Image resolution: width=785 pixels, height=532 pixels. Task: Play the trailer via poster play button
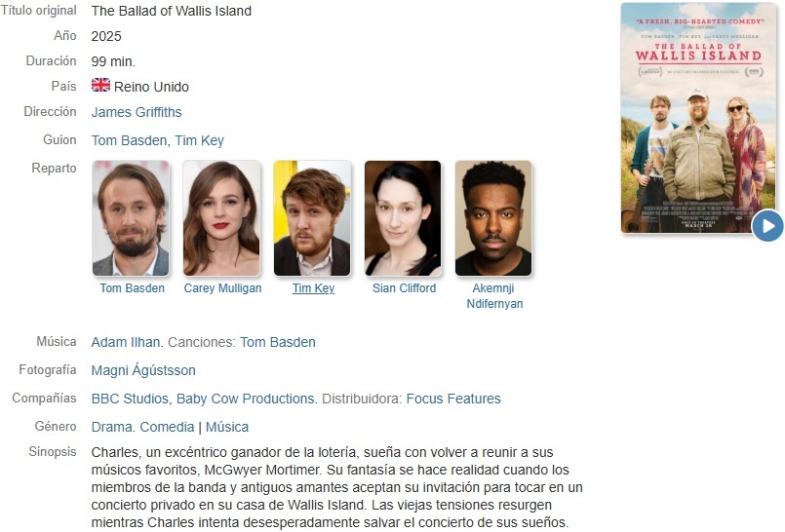[767, 226]
